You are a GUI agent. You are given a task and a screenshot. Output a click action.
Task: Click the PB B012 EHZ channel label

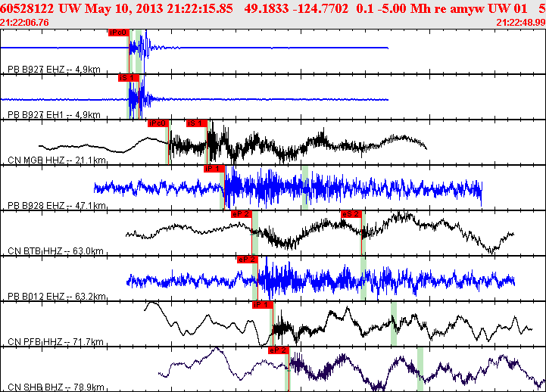(57, 297)
